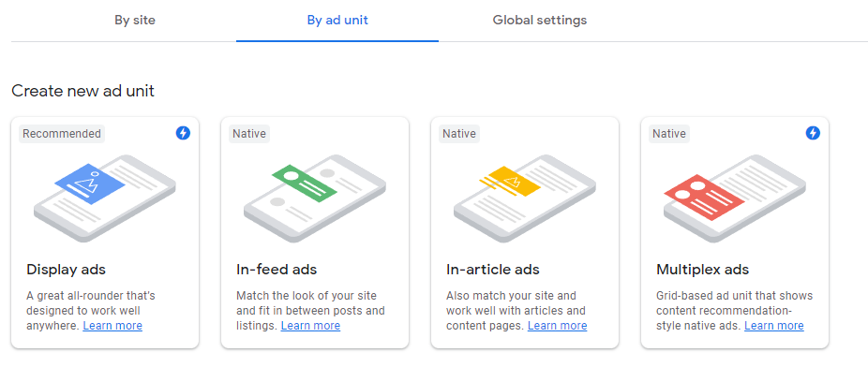Click the In-feed ads card title
Viewport: 868px width, 367px height.
click(x=277, y=270)
